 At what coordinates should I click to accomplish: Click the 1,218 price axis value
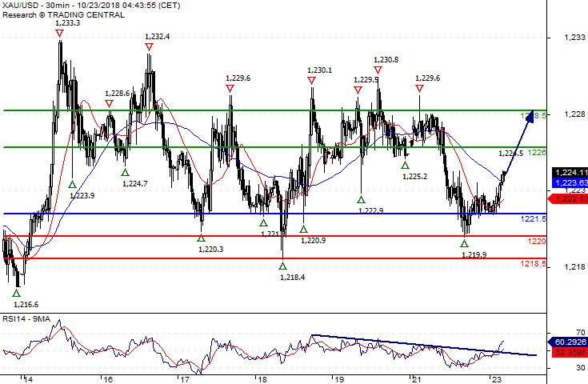[574, 267]
